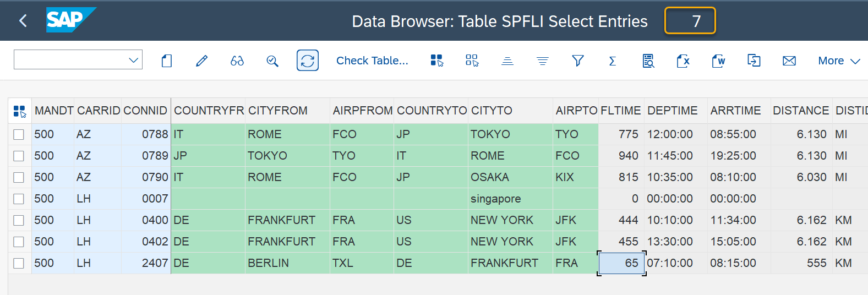Click the select-all icon in table corner
Image resolution: width=868 pixels, height=295 pixels.
coord(20,111)
